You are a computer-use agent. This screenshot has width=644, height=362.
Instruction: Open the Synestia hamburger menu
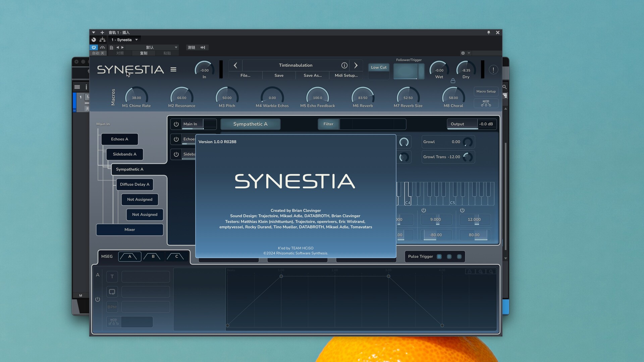tap(173, 69)
